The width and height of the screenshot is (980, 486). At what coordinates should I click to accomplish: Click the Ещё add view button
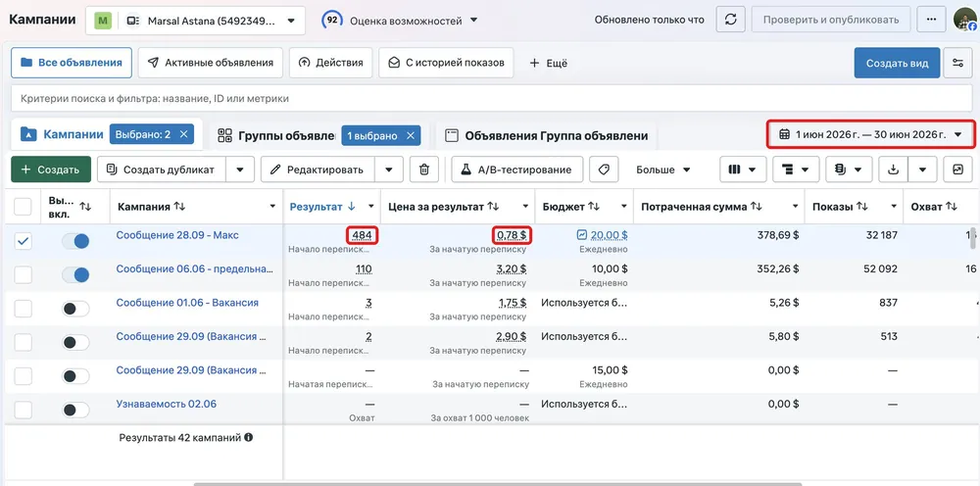click(549, 63)
